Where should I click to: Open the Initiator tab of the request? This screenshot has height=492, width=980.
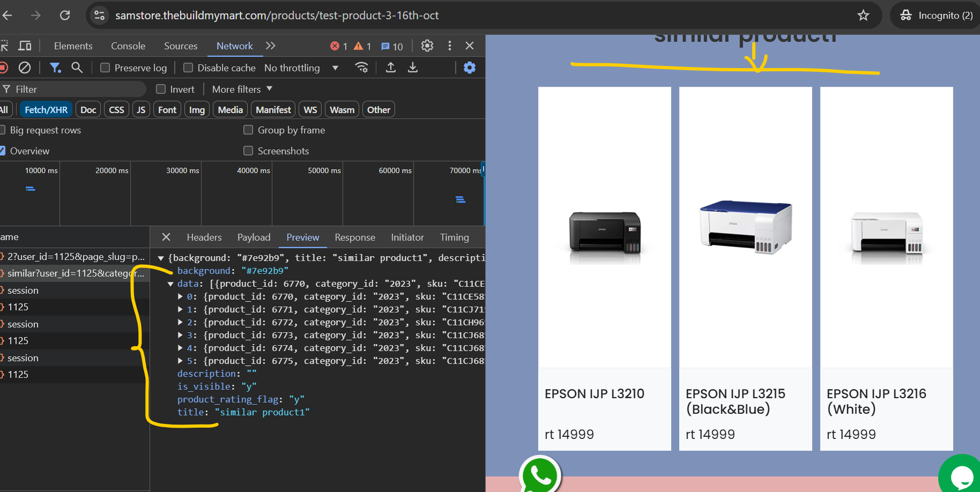click(x=407, y=237)
